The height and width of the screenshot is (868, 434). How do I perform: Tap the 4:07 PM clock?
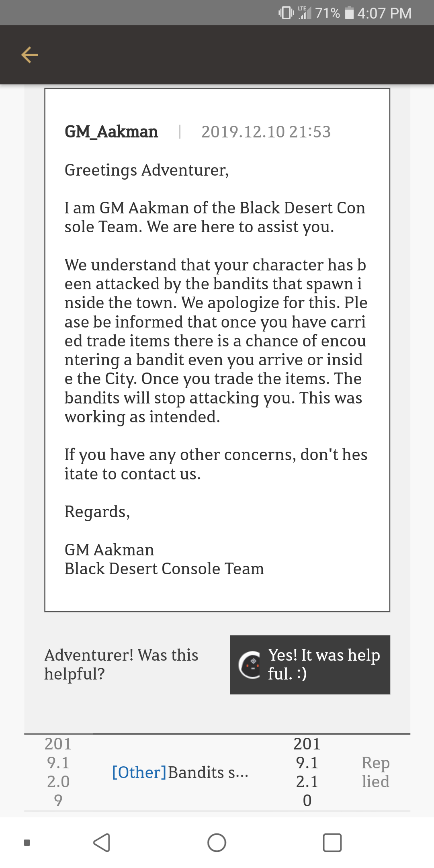(x=384, y=13)
